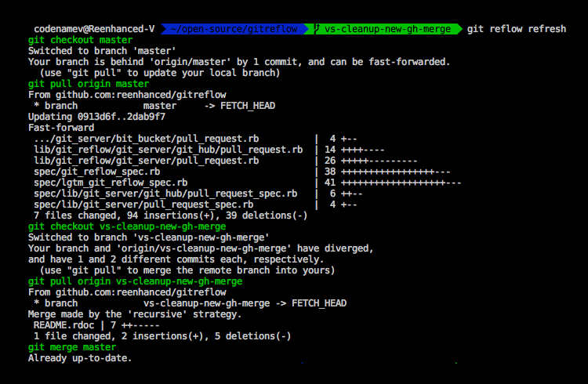The height and width of the screenshot is (384, 588).
Task: Click the codenamev@Reenhanced-V username text
Action: (94, 29)
